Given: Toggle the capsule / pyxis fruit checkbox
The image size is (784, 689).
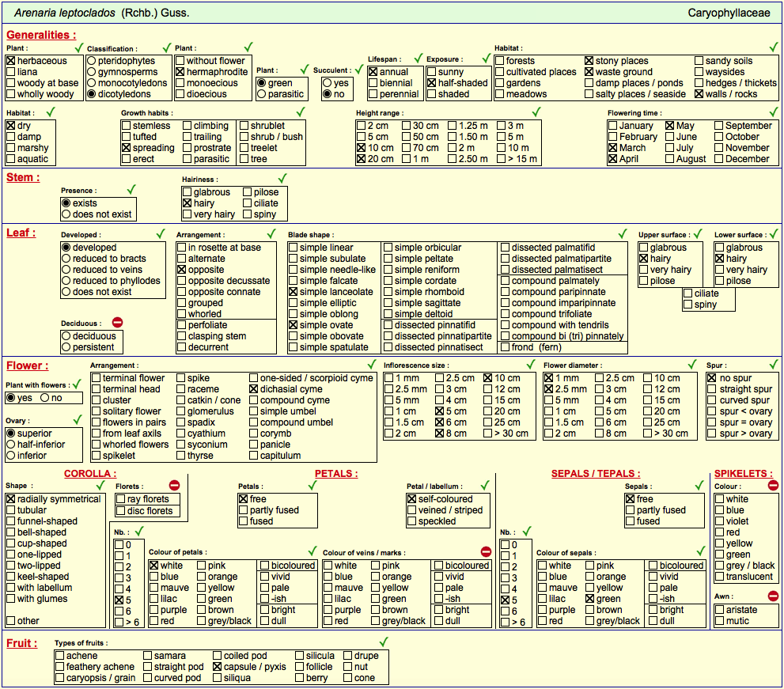Looking at the screenshot, I should [217, 667].
